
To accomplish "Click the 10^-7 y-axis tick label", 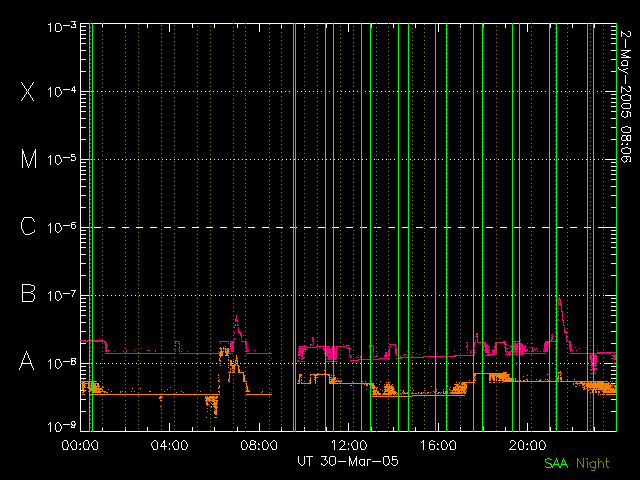I will (x=62, y=296).
